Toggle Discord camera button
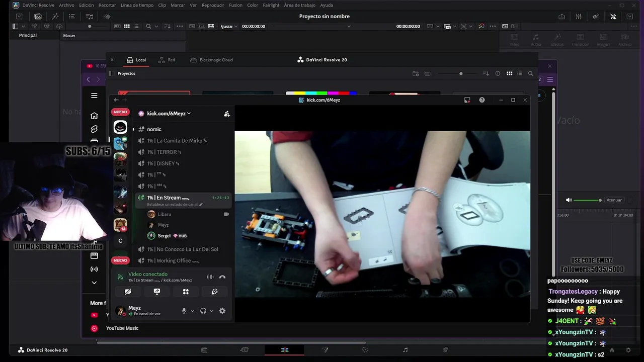The height and width of the screenshot is (362, 644). tap(128, 292)
